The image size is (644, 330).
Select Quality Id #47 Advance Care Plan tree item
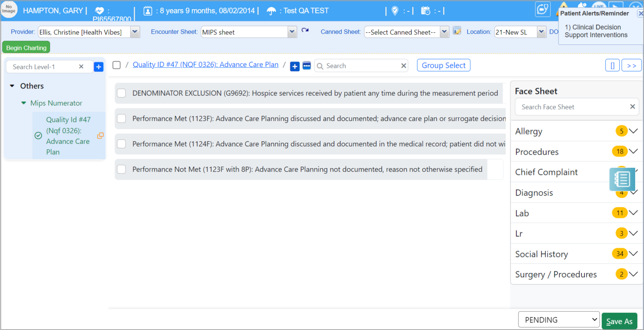[x=68, y=136]
